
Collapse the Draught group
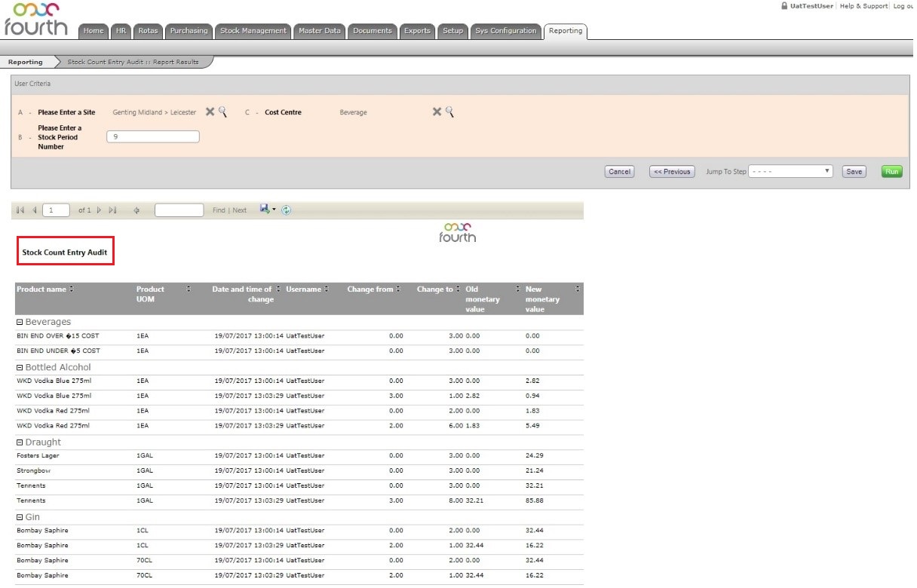pyautogui.click(x=20, y=443)
